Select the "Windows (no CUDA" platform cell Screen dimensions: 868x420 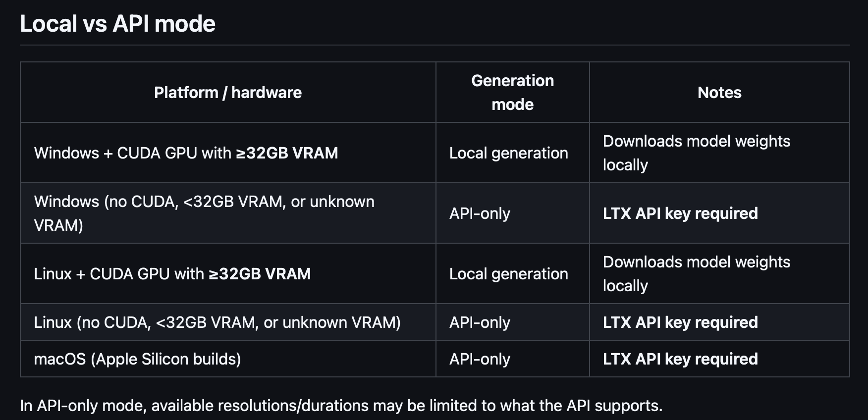coord(204,213)
